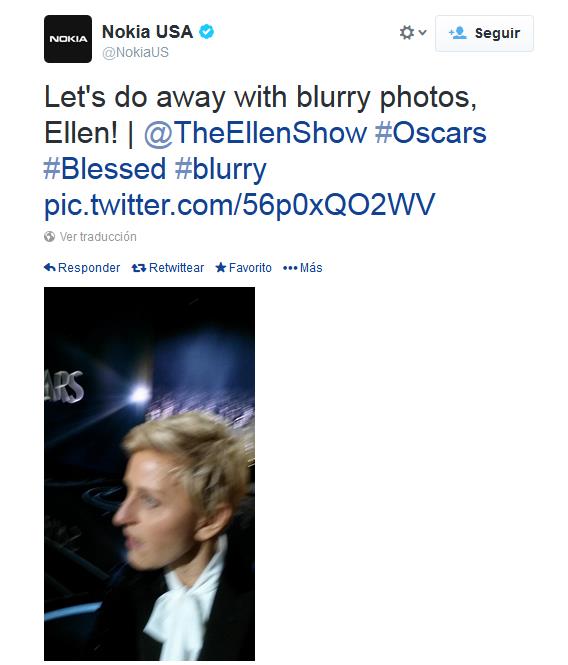The image size is (568, 665).
Task: Follow Nokia USA with Seguir button
Action: coord(484,34)
